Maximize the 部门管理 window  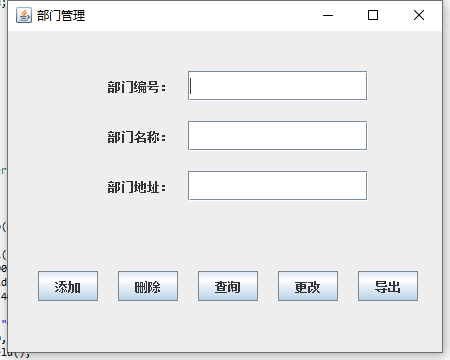tap(373, 15)
